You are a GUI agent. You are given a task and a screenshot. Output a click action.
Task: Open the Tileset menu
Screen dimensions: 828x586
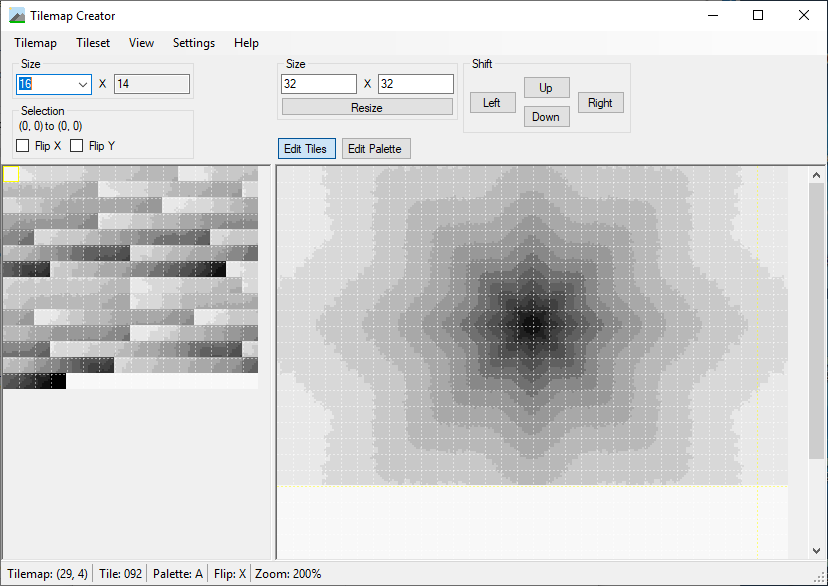click(93, 43)
